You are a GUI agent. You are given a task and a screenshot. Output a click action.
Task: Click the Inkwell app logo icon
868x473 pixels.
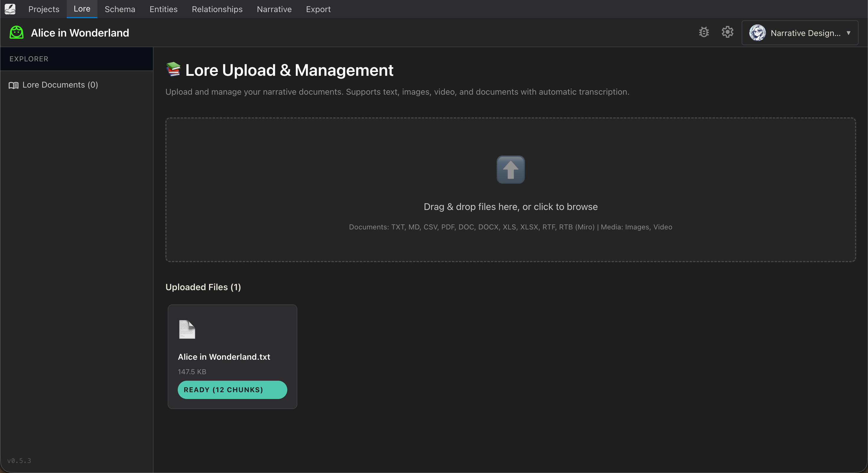(x=10, y=9)
